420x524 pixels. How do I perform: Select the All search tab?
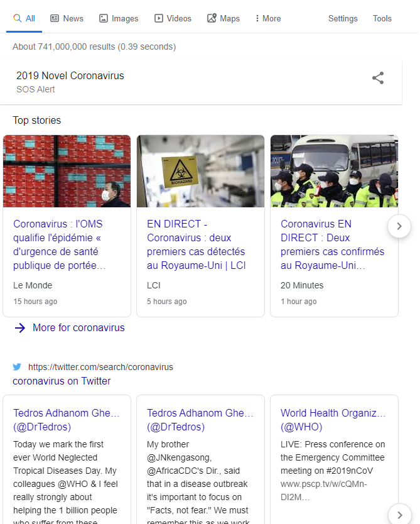[x=24, y=18]
